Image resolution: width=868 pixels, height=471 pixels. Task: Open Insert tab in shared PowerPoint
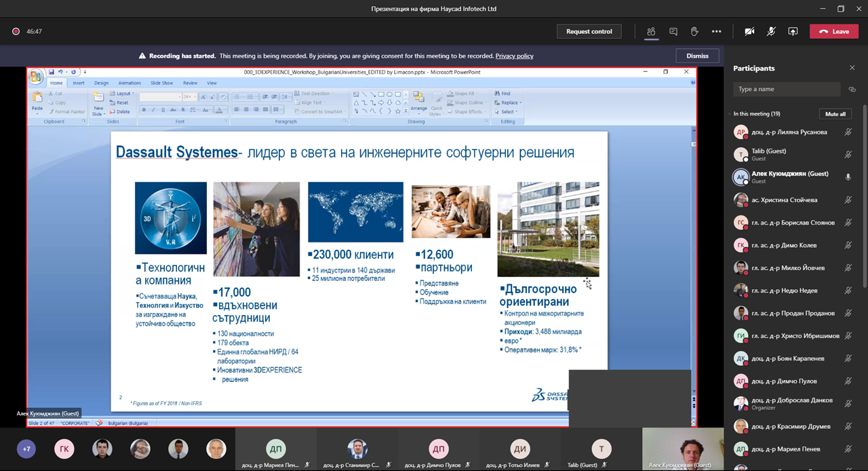(79, 83)
